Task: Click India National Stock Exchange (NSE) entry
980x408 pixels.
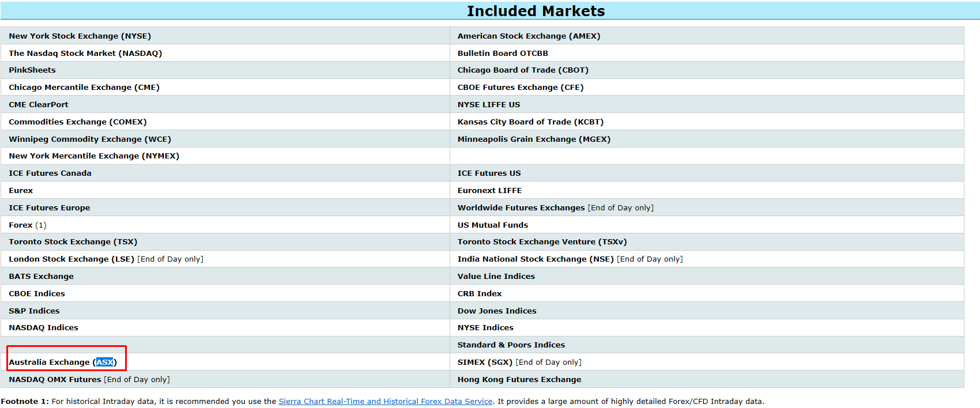Action: 535,259
